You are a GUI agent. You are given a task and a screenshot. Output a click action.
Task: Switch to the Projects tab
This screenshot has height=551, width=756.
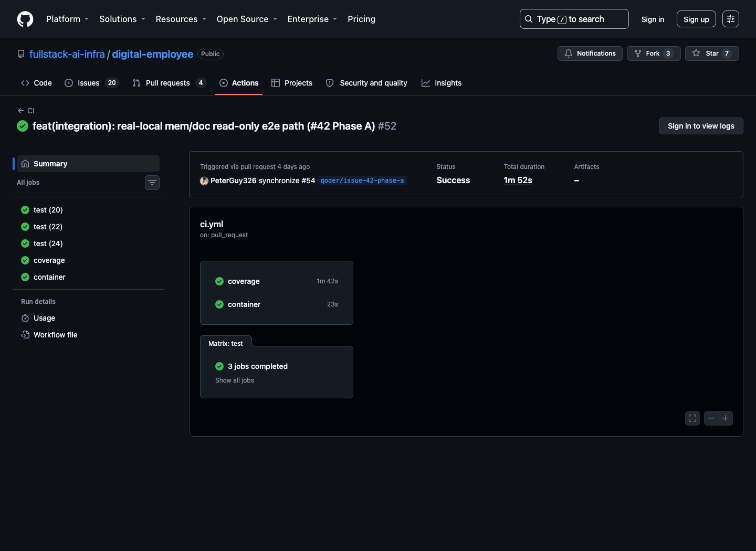[x=292, y=83]
